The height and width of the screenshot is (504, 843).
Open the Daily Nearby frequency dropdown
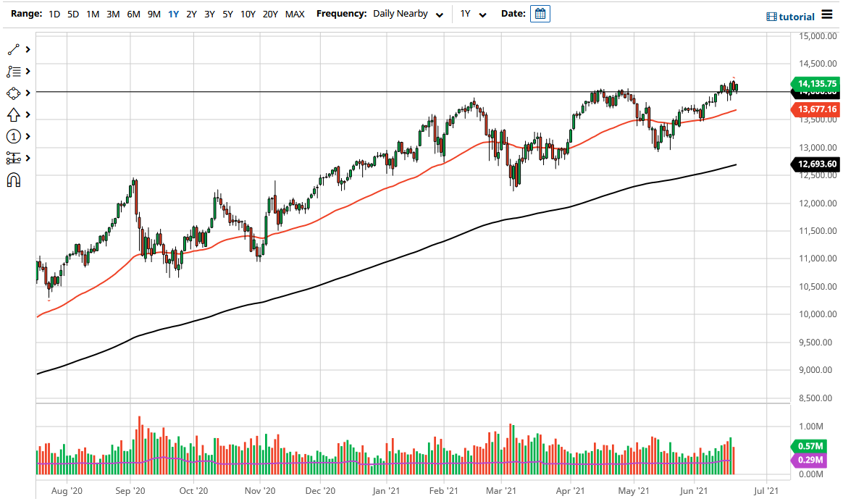tap(408, 14)
